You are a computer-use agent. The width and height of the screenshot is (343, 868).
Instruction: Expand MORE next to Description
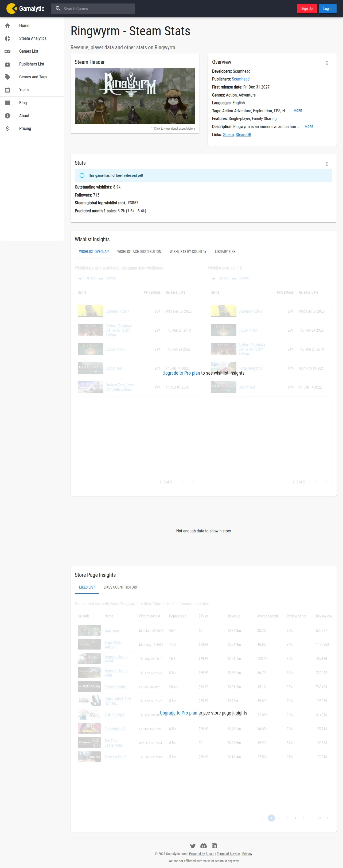click(x=309, y=127)
